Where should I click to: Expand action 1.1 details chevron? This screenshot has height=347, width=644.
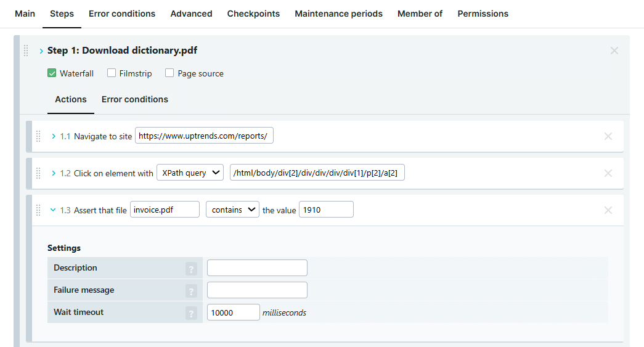coord(53,136)
